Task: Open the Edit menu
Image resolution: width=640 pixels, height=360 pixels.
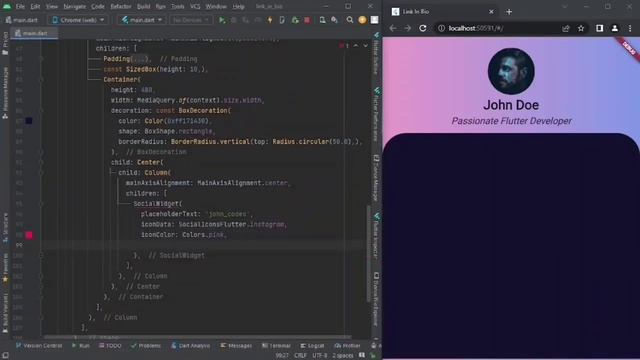Action: coord(35,7)
